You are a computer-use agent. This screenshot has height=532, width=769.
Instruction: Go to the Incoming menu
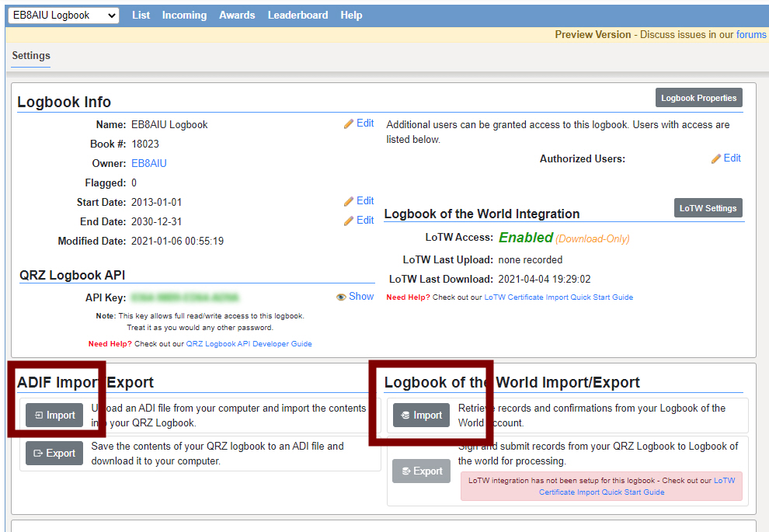coord(184,16)
